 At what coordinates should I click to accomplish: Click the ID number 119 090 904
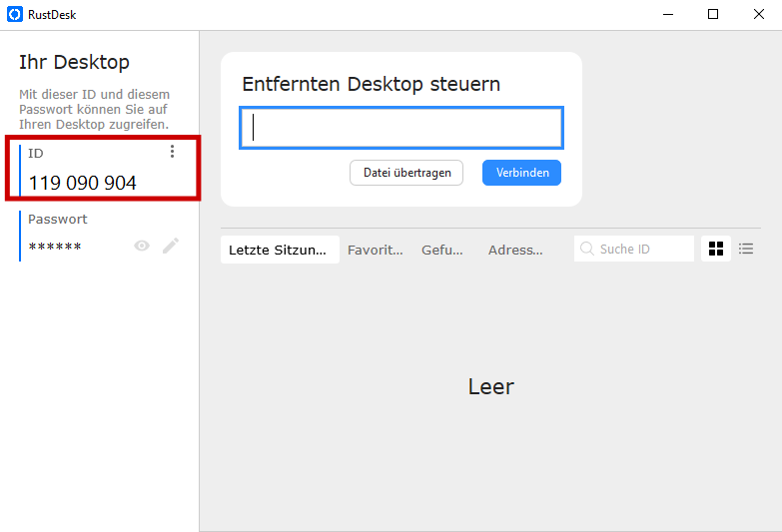click(83, 183)
